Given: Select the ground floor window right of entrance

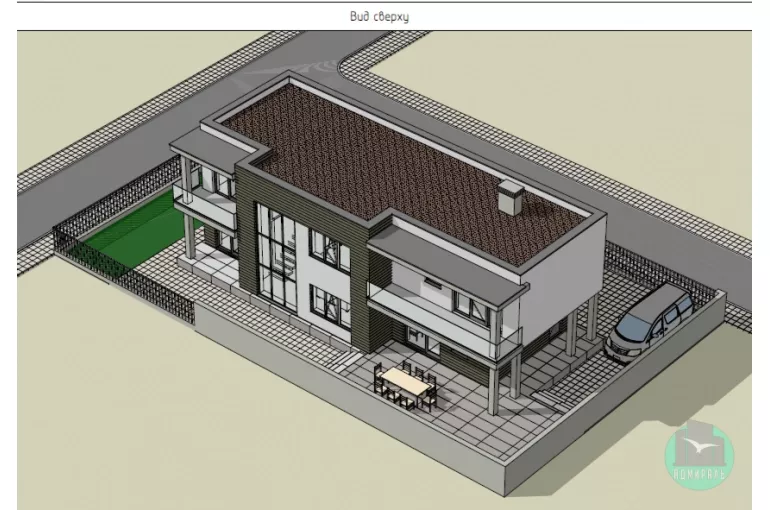Looking at the screenshot, I should click(325, 305).
